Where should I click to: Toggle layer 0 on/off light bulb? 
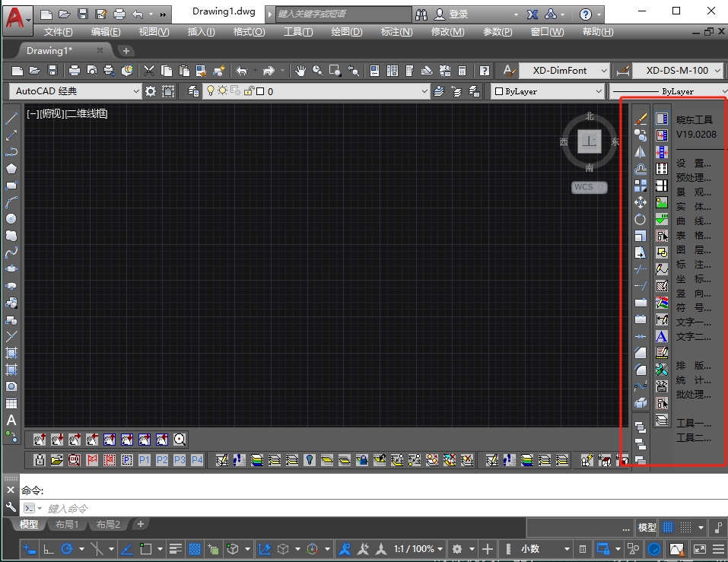[x=210, y=90]
